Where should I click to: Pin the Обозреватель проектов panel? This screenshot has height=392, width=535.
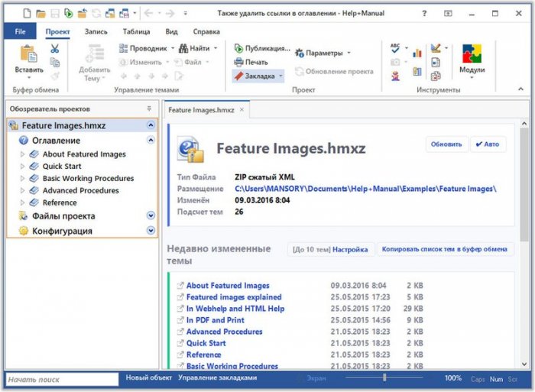pos(149,109)
